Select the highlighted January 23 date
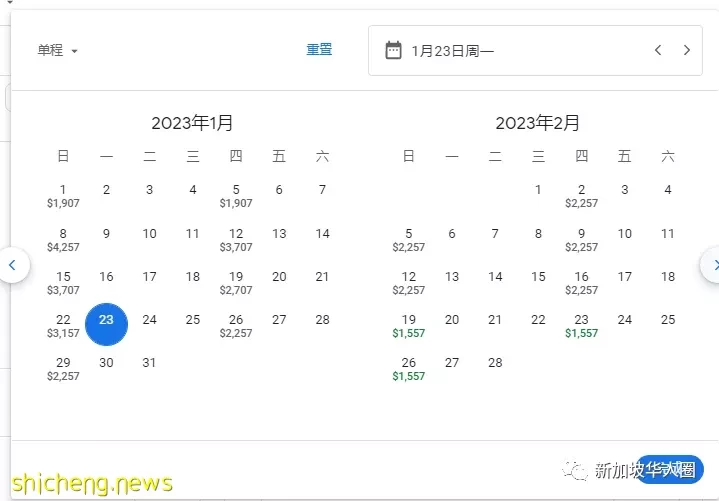 [x=106, y=324]
